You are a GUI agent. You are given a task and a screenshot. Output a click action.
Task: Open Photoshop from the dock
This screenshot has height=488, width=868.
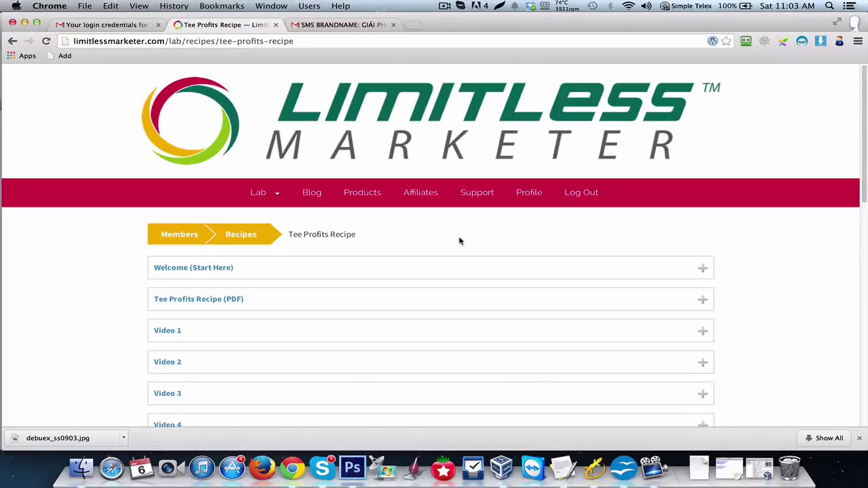click(x=353, y=468)
